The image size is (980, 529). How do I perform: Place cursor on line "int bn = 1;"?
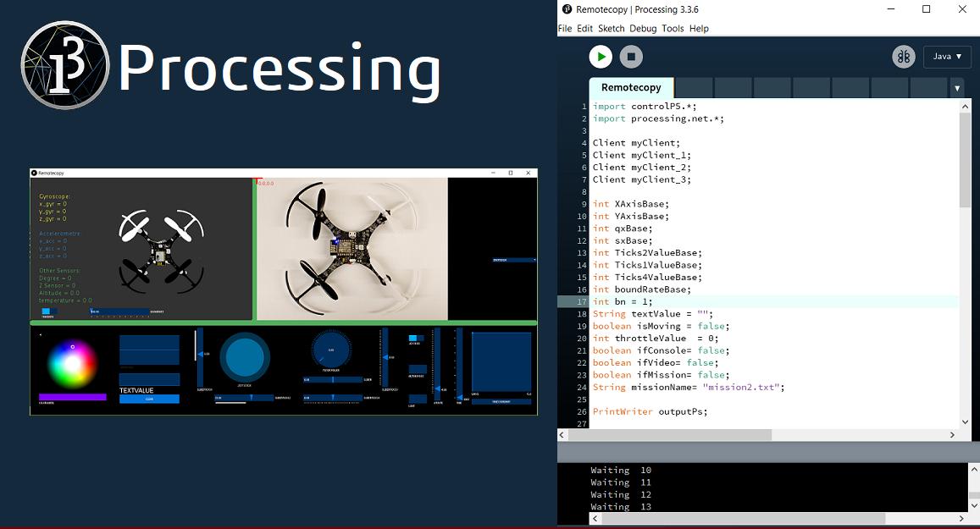pyautogui.click(x=623, y=301)
